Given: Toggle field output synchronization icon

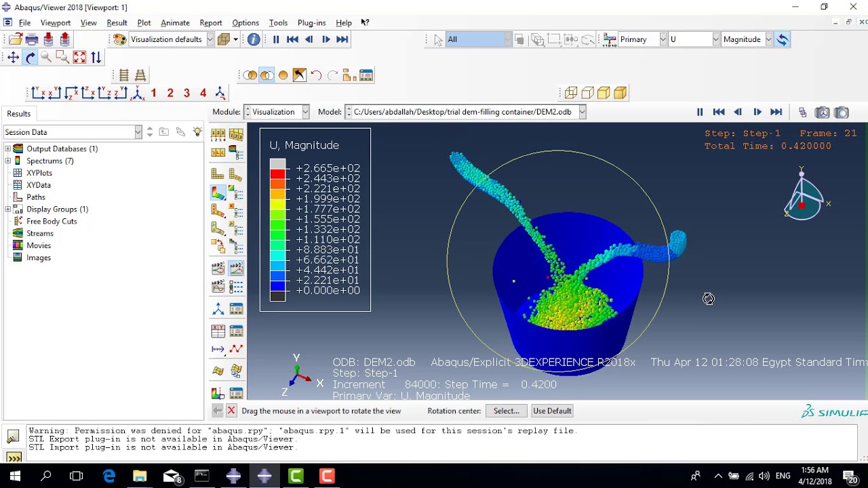Looking at the screenshot, I should pos(783,39).
